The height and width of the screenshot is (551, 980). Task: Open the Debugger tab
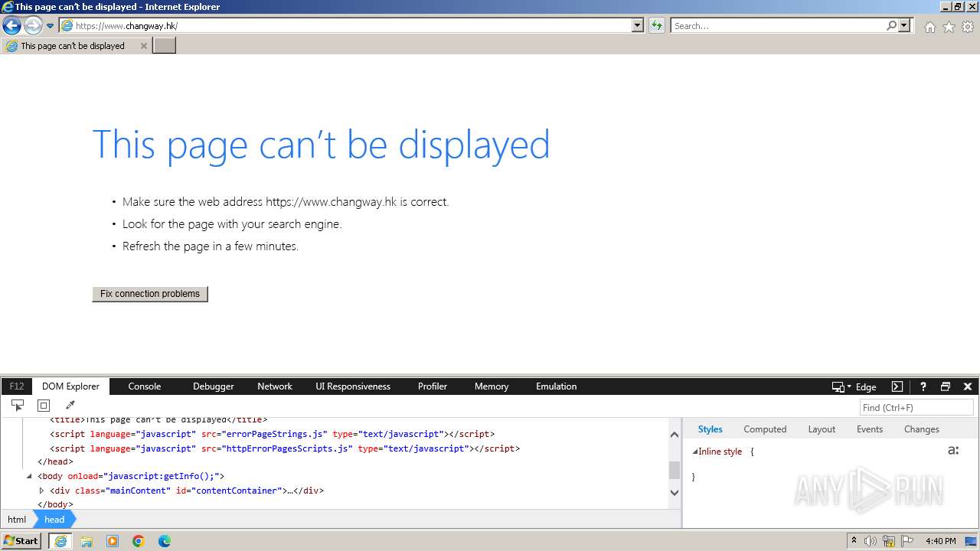pyautogui.click(x=214, y=386)
